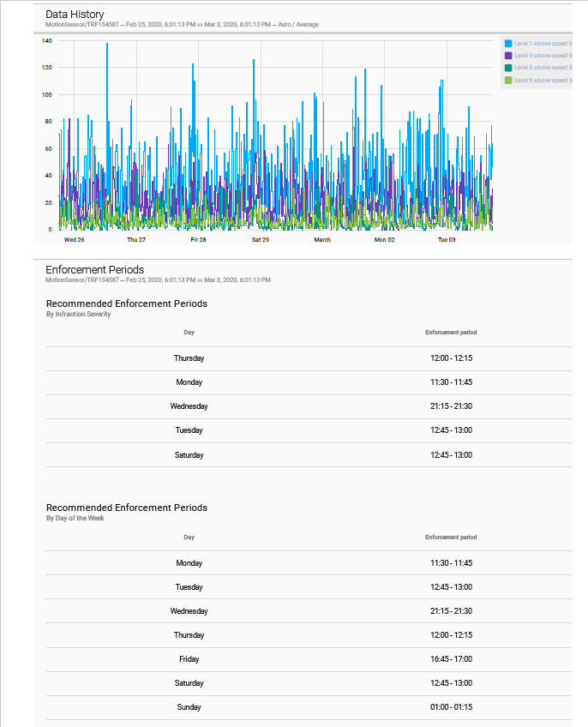Click Monday's '11:30 - 11:45' in day-of-week table
Image resolution: width=588 pixels, height=727 pixels.
pyautogui.click(x=451, y=563)
